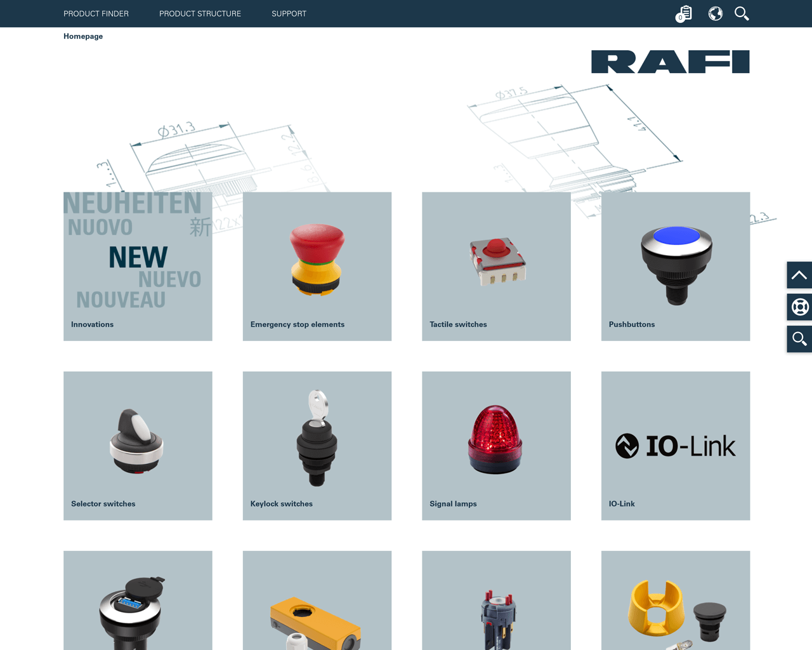Screen dimensions: 812x650
Task: Open the Signal lamps category
Action: pyautogui.click(x=496, y=446)
